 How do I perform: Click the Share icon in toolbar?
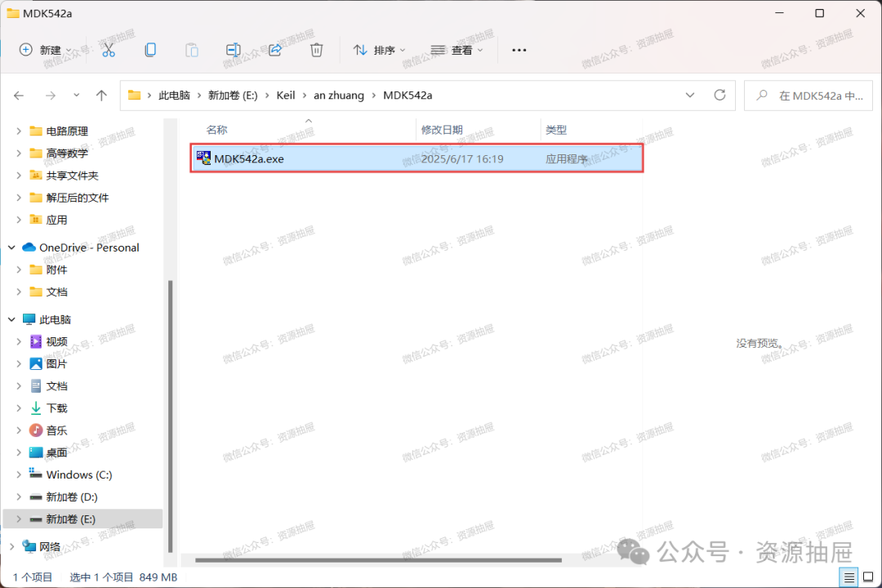275,50
